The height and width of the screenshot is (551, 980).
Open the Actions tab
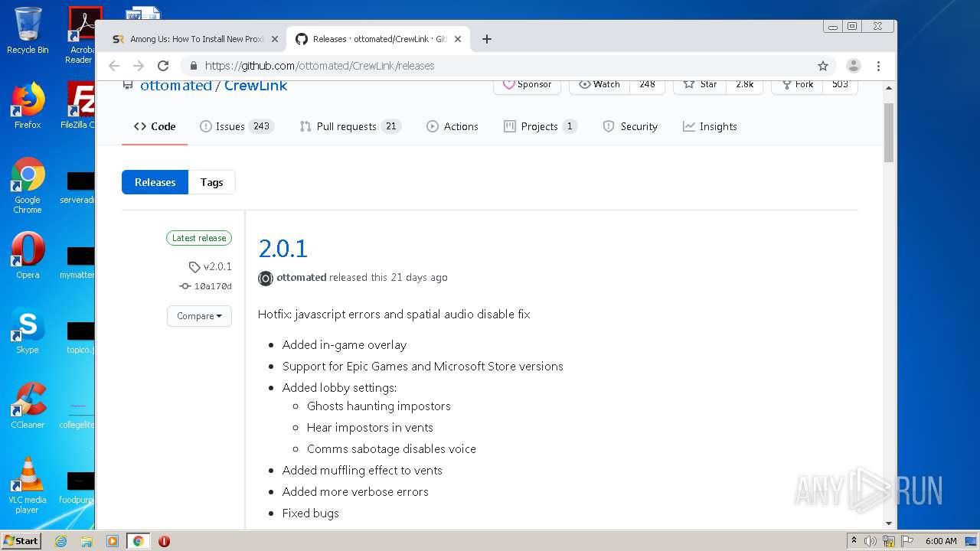tap(452, 126)
